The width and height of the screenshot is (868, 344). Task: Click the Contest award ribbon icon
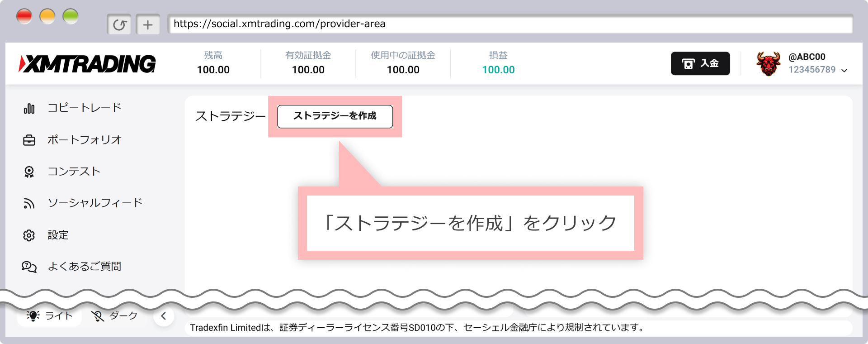coord(29,172)
